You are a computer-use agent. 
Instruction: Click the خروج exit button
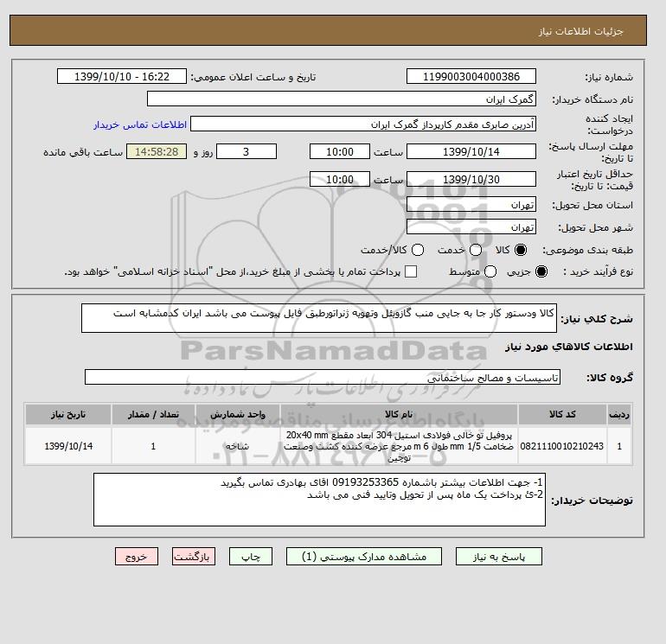coord(137,557)
